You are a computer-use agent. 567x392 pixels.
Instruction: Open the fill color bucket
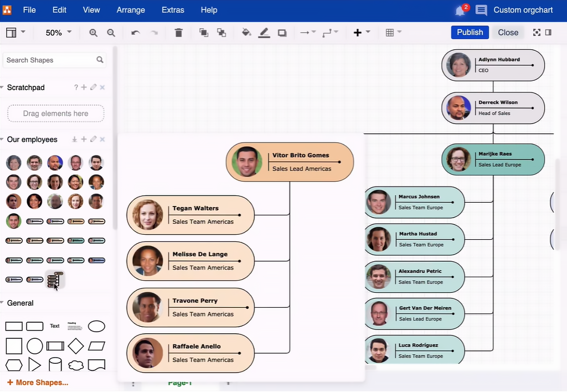coord(246,33)
